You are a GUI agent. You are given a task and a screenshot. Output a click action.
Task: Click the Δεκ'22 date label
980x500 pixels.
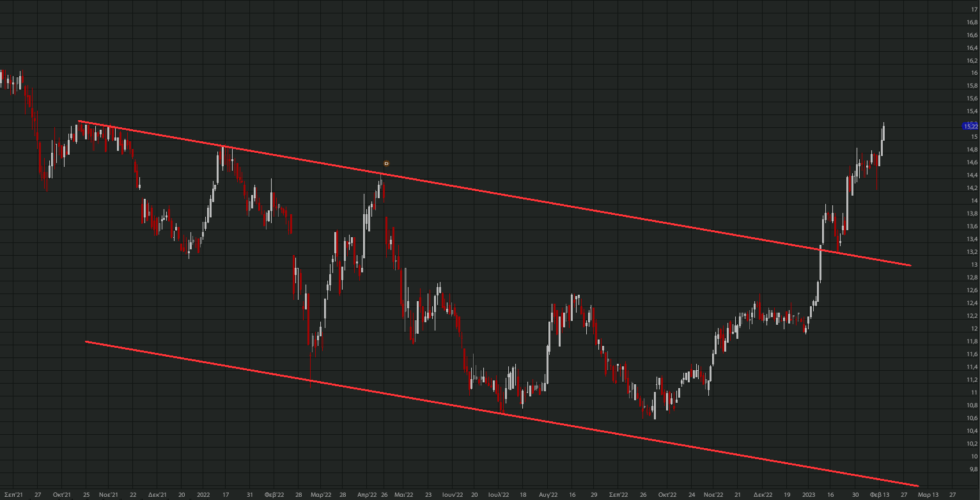(763, 495)
